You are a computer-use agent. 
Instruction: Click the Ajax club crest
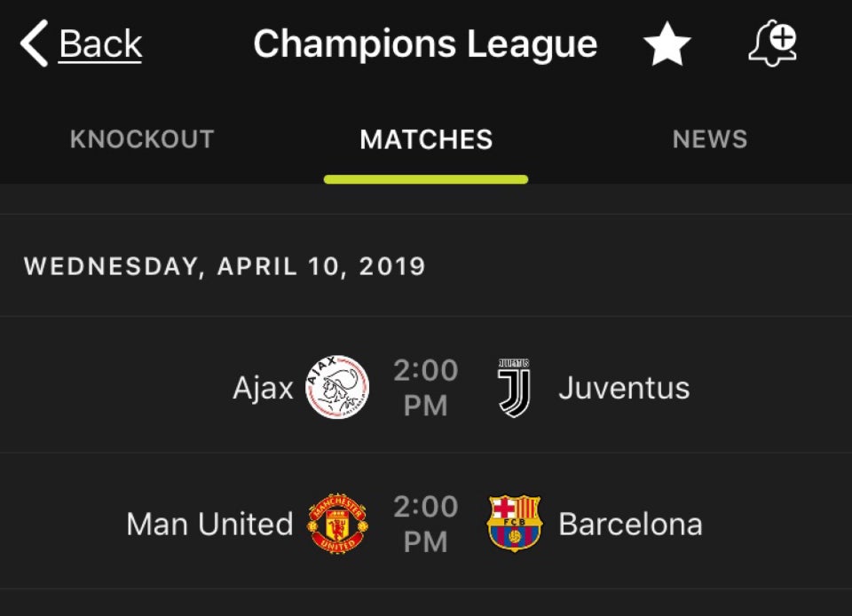click(x=337, y=387)
